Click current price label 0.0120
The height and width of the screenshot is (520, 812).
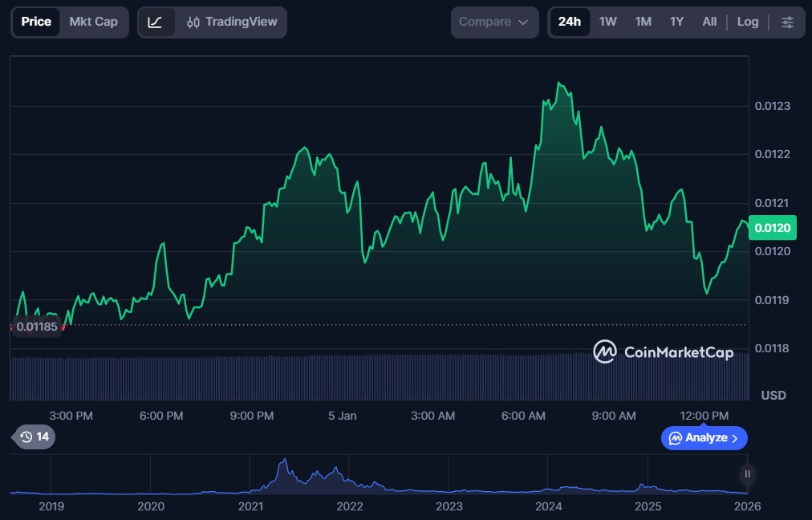tap(772, 228)
